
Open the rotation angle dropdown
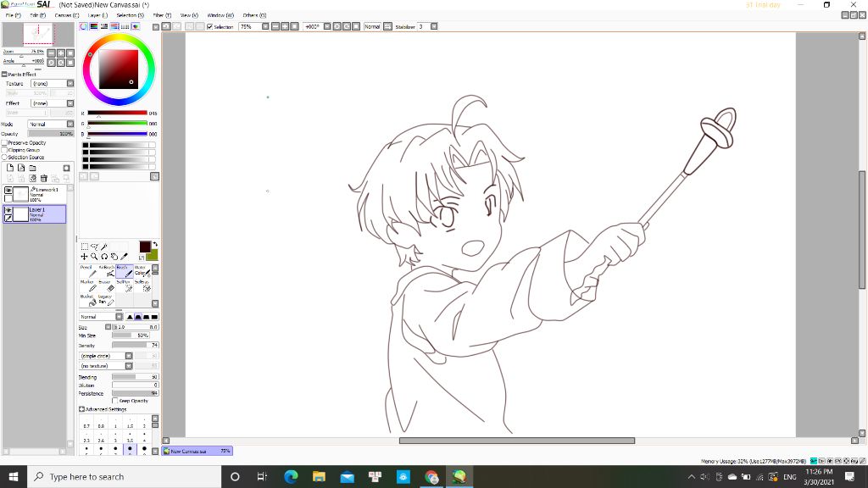(327, 26)
